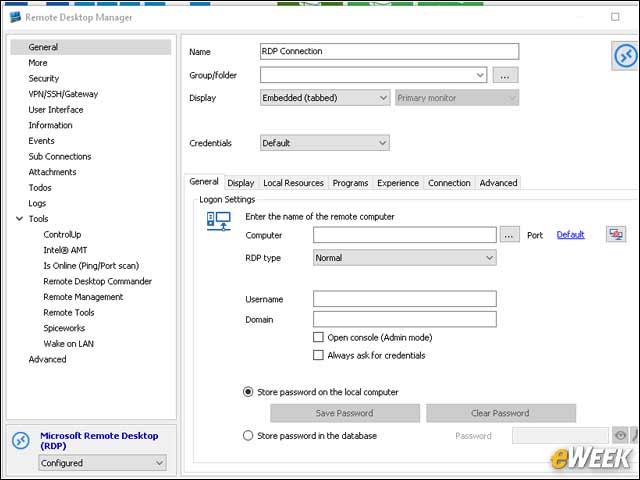Select Wake on LAN under Tools
The width and height of the screenshot is (640, 480).
coord(69,344)
